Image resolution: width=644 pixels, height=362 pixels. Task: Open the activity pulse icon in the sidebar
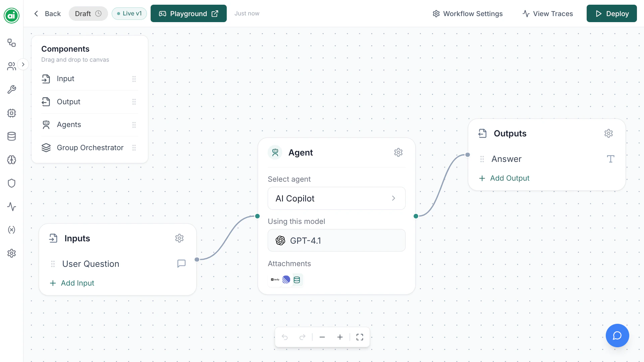click(x=12, y=206)
